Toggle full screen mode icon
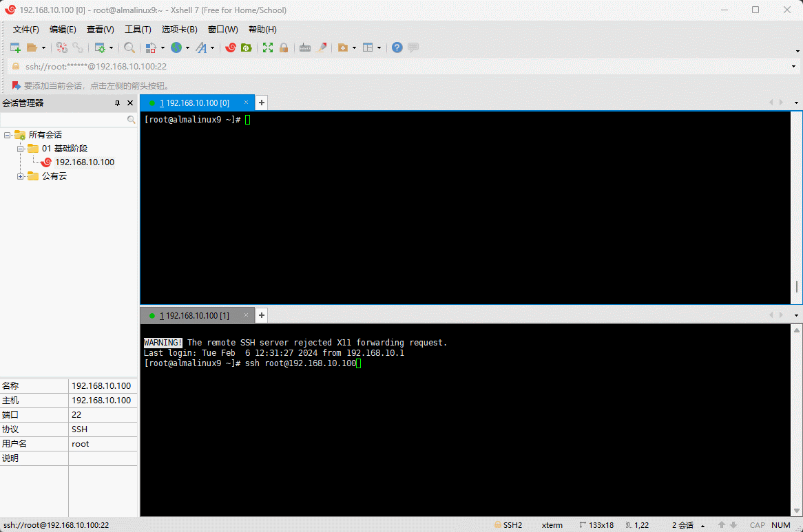Image resolution: width=803 pixels, height=532 pixels. pyautogui.click(x=268, y=47)
